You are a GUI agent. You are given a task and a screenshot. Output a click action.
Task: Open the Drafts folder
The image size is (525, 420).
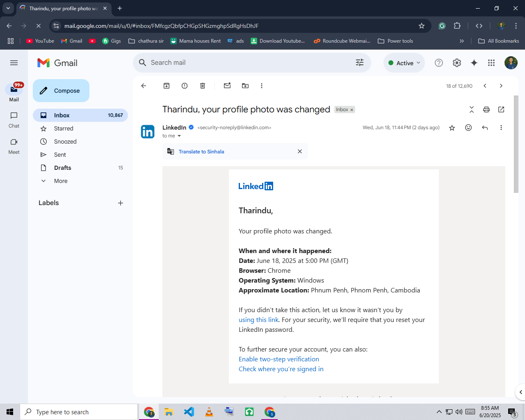tap(80, 168)
